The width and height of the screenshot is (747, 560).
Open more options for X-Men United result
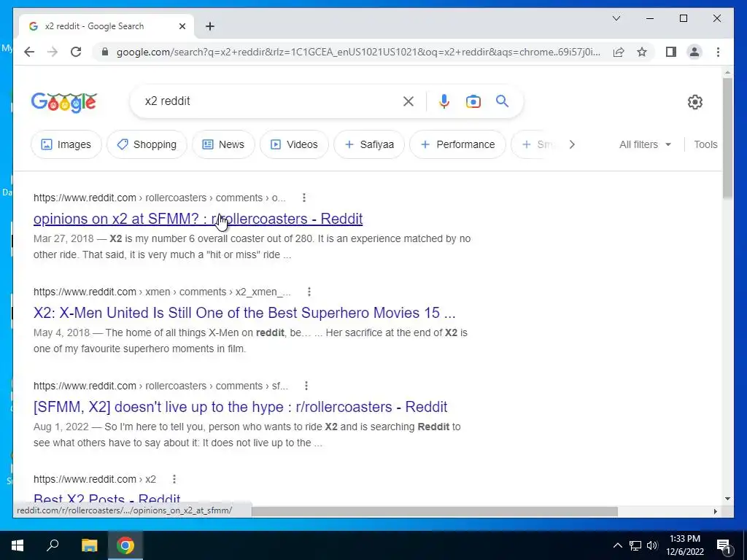coord(309,292)
